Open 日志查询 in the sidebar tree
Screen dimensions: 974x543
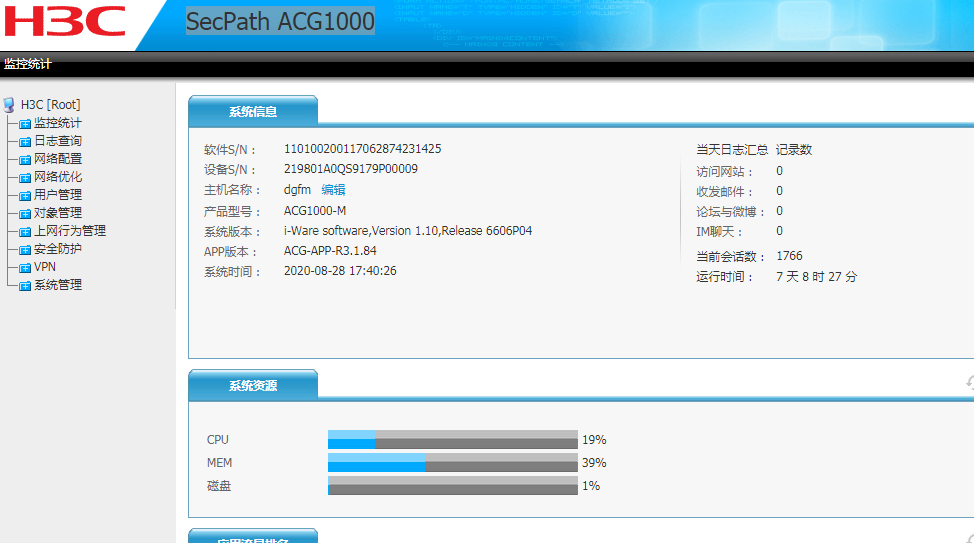tap(58, 141)
